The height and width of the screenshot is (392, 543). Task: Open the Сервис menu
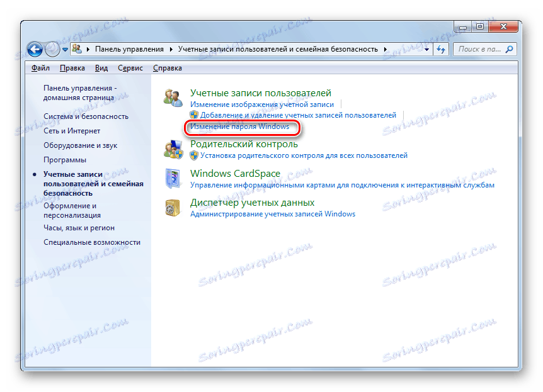click(x=130, y=67)
